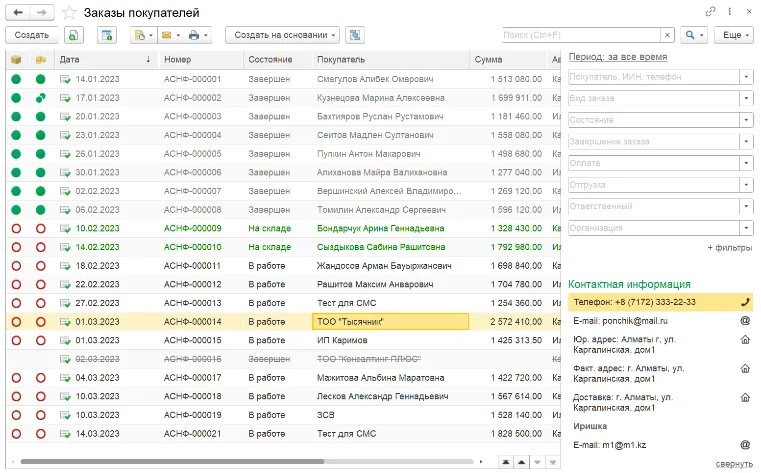Screen dimensions: 761x473
Task: Click the Создать button
Action: 32,35
